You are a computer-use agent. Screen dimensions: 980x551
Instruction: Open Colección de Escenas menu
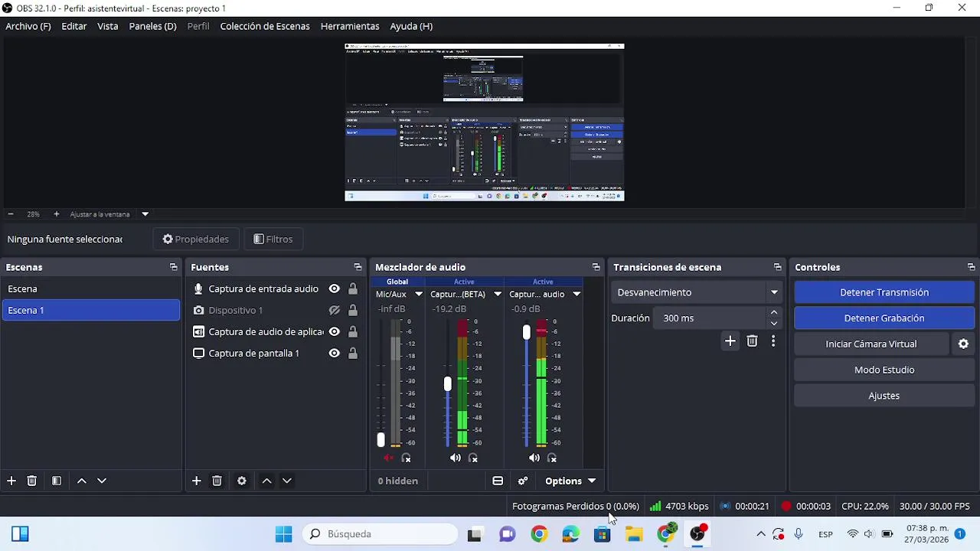point(265,26)
